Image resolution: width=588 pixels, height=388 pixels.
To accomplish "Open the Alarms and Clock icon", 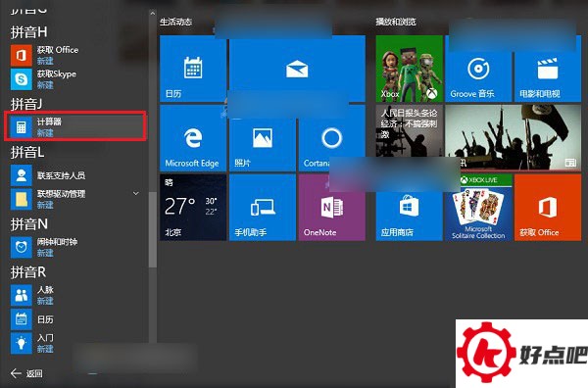I will 21,247.
